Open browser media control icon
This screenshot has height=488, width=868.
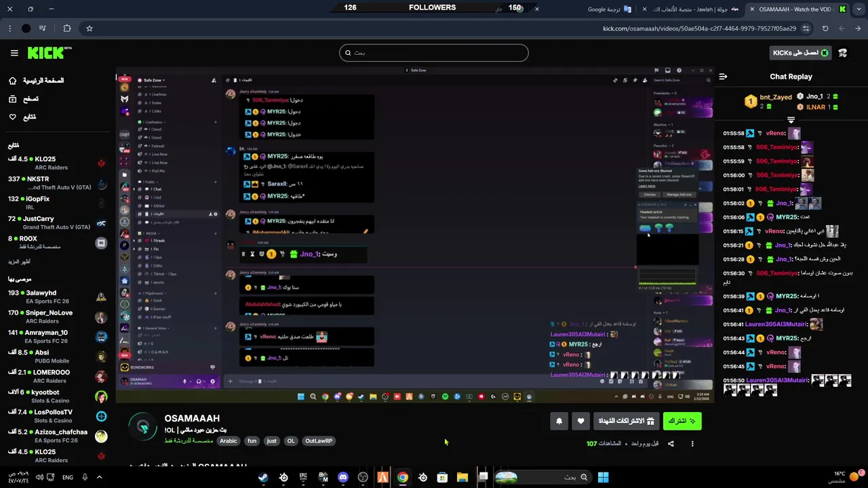(43, 28)
